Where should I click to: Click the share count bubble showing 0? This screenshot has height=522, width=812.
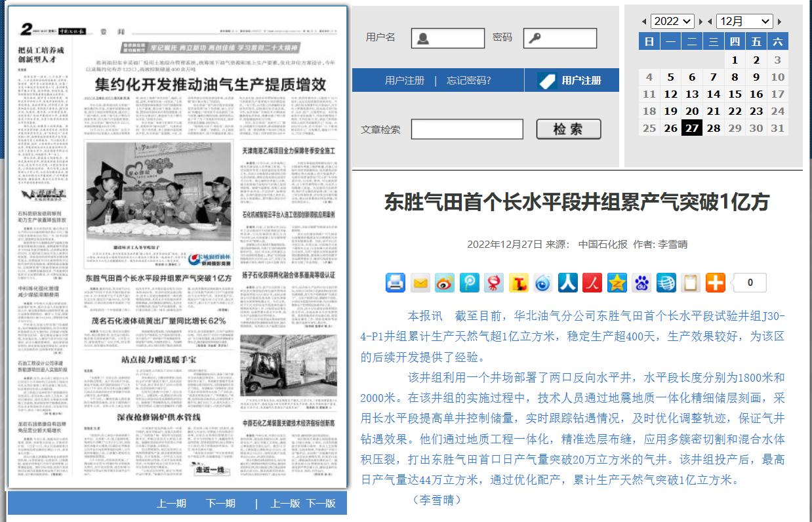pyautogui.click(x=748, y=283)
